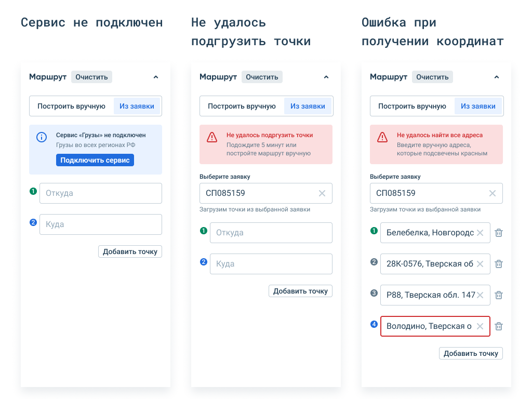Delete the Белебелка route point with trash icon
532x399 pixels.
499,233
